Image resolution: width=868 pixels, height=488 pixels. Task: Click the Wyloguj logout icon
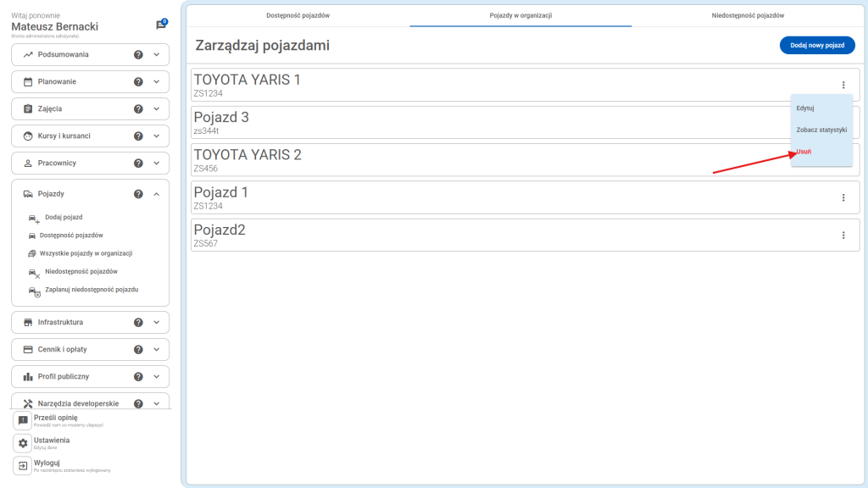(x=24, y=466)
